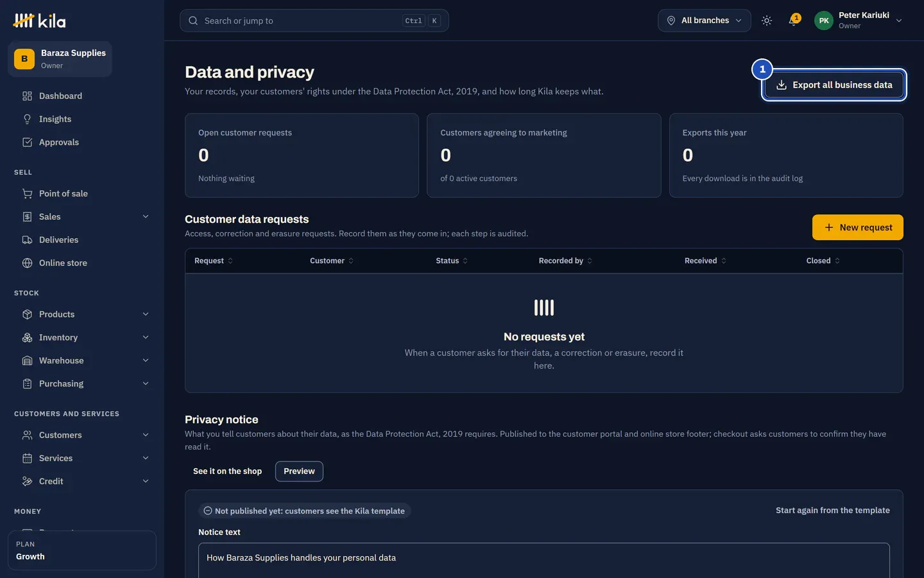Click the Search or jump to field

pyautogui.click(x=314, y=21)
